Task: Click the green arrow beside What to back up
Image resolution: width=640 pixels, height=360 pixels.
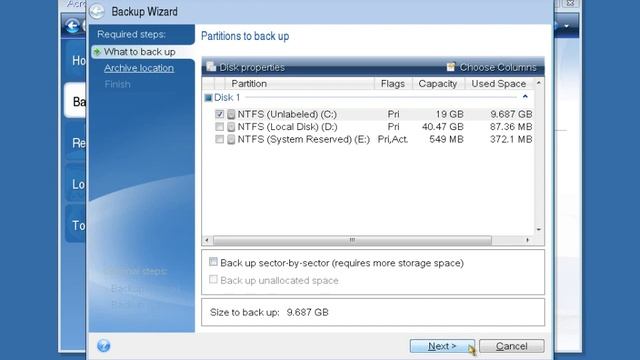Action: click(x=97, y=52)
